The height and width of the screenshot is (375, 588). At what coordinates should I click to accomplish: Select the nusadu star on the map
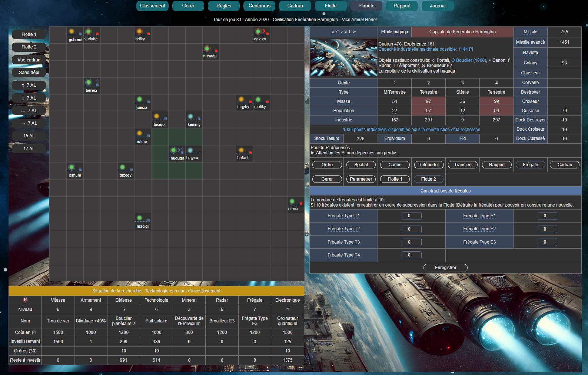[x=207, y=48]
